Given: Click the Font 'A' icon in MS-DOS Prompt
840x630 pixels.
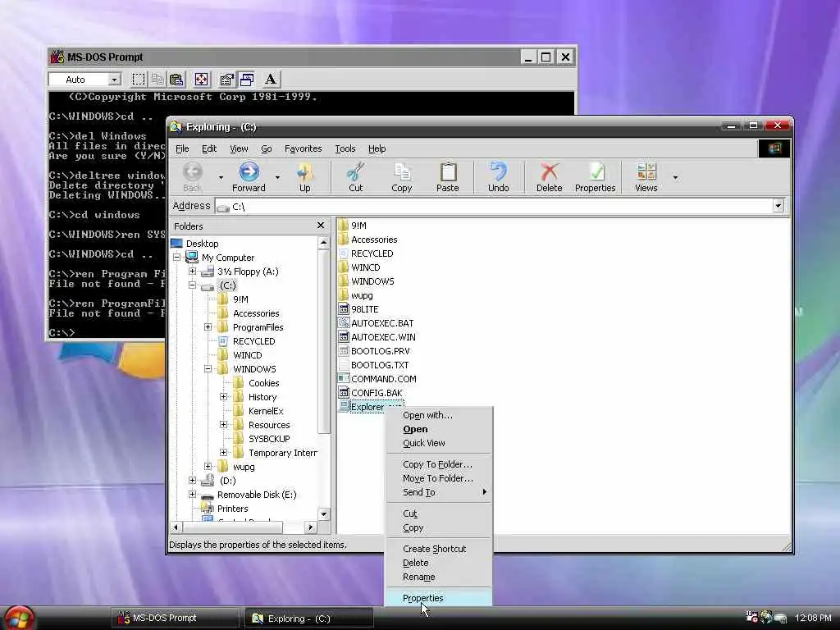Looking at the screenshot, I should click(x=271, y=80).
